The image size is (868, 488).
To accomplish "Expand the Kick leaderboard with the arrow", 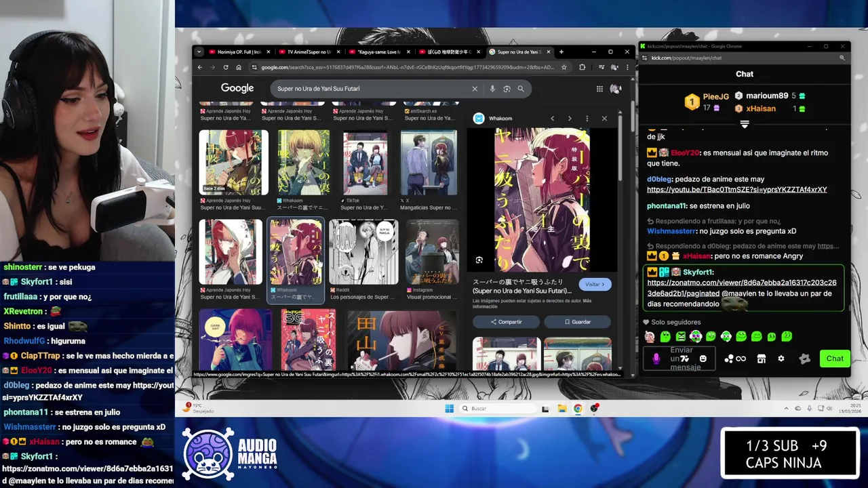I will tap(744, 124).
